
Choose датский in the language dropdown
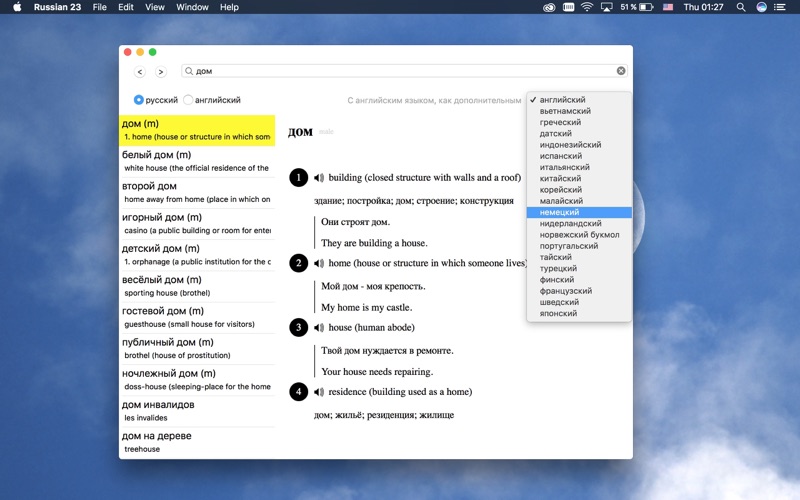(x=579, y=134)
